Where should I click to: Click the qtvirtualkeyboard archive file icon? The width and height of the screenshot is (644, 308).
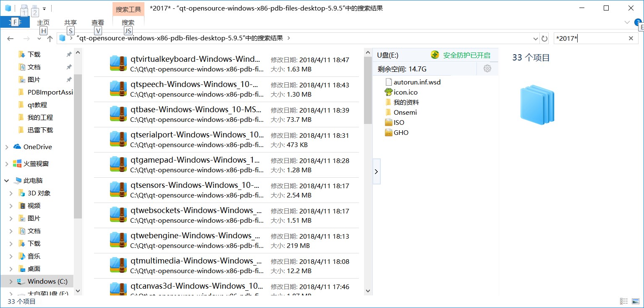click(118, 63)
